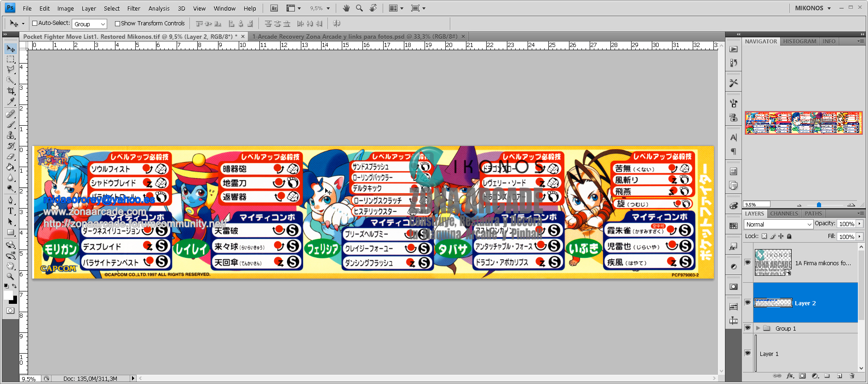Open the Layer menu
Screen dimensions: 868x384
89,8
